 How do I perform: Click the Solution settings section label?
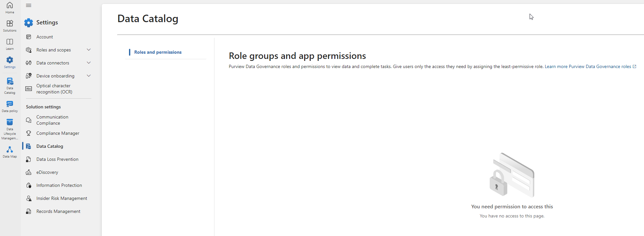pos(43,107)
